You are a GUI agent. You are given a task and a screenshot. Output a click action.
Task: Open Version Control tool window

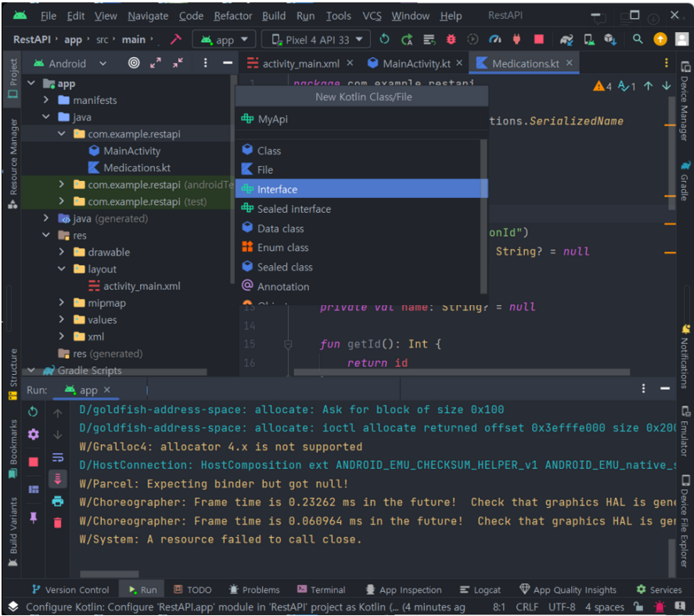point(70,590)
